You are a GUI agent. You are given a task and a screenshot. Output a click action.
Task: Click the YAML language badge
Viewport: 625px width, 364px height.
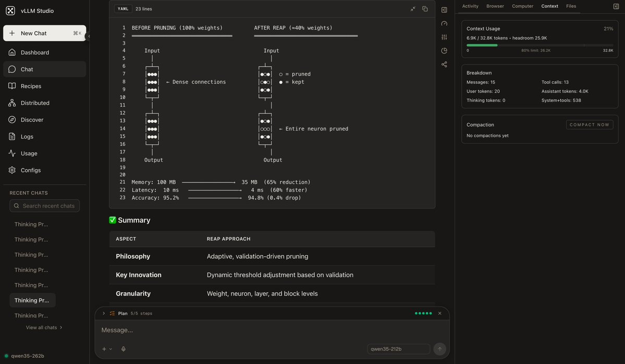coord(123,9)
